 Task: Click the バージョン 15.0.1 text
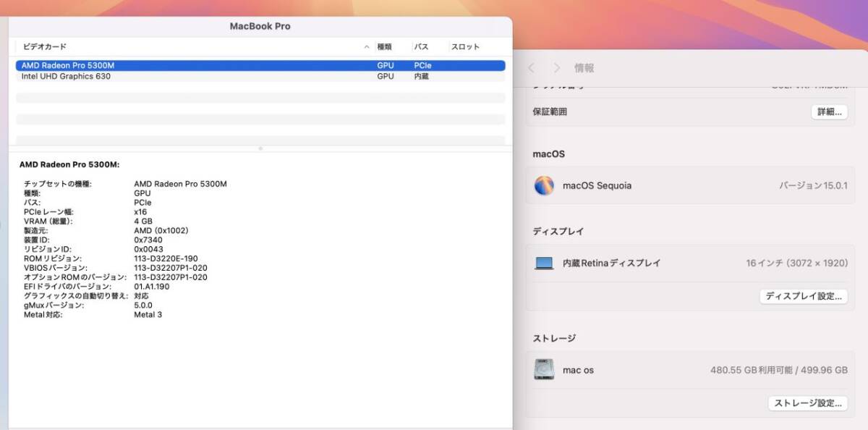[x=813, y=185]
